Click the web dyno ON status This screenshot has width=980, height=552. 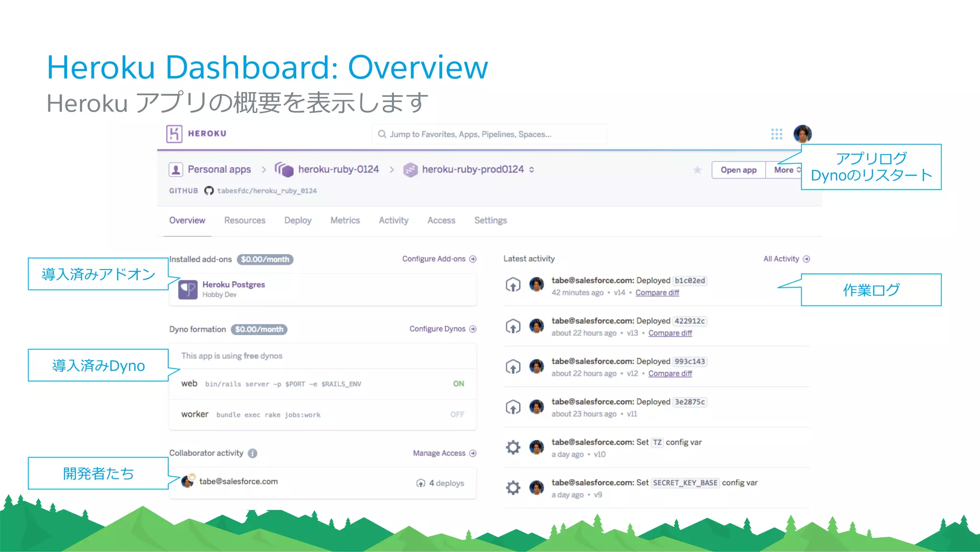[458, 383]
